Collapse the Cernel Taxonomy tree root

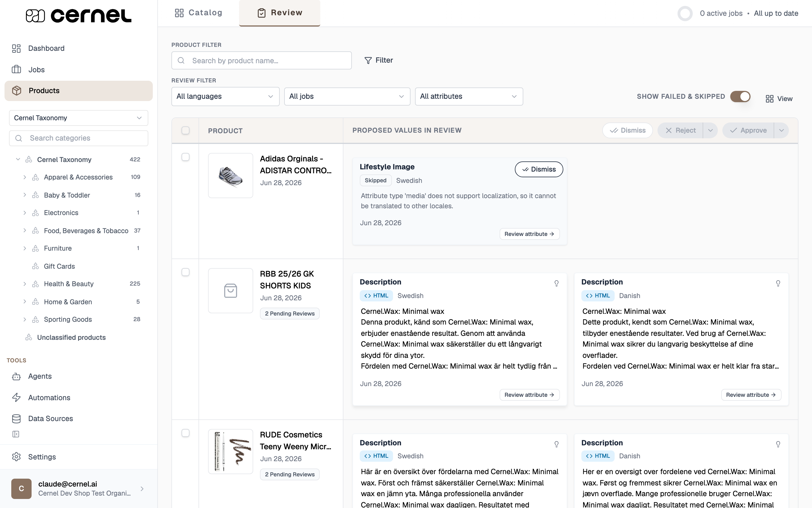click(x=18, y=159)
